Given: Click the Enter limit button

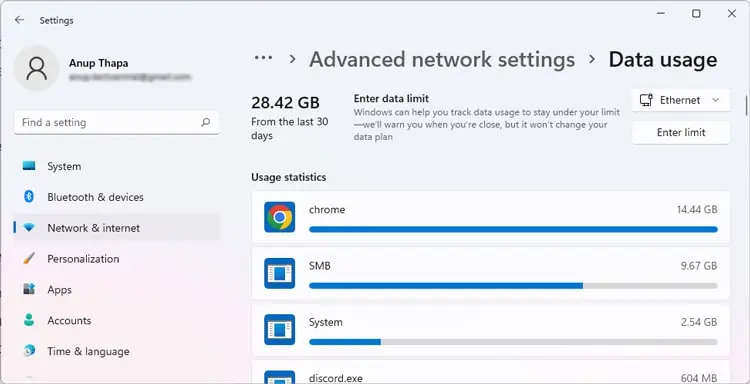Looking at the screenshot, I should click(x=681, y=132).
